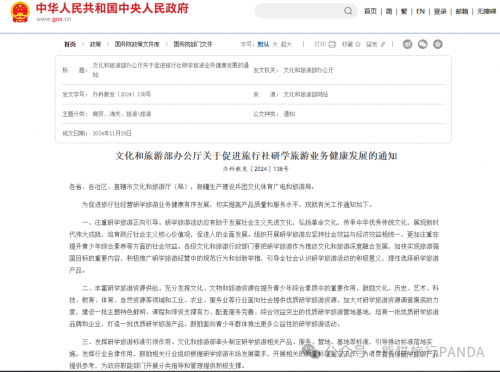Viewport: 500px width, 372px height.
Task: Open the 无障碍 accessibility link
Action: coord(486,12)
